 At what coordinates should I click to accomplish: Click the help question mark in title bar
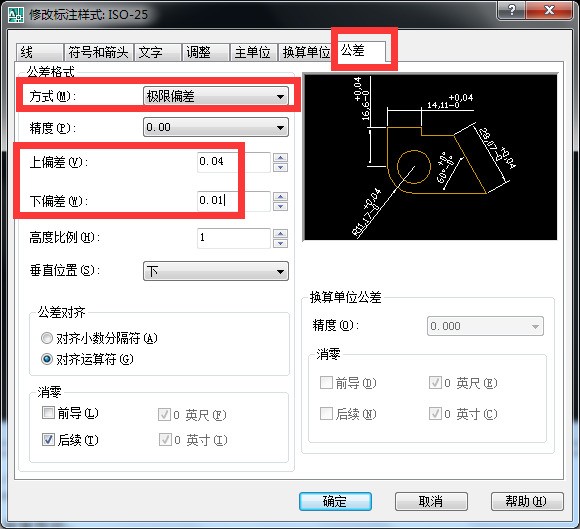coord(512,10)
